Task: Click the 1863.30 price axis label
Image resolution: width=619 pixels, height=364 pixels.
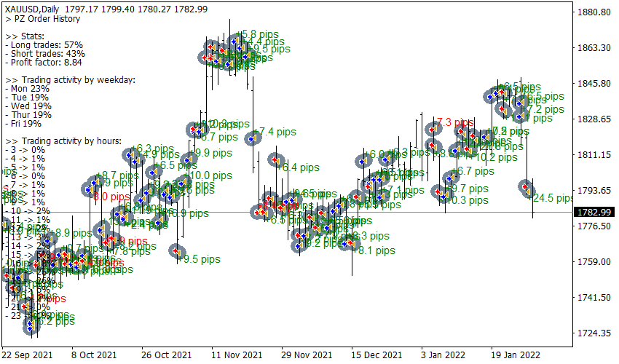Action: 594,48
